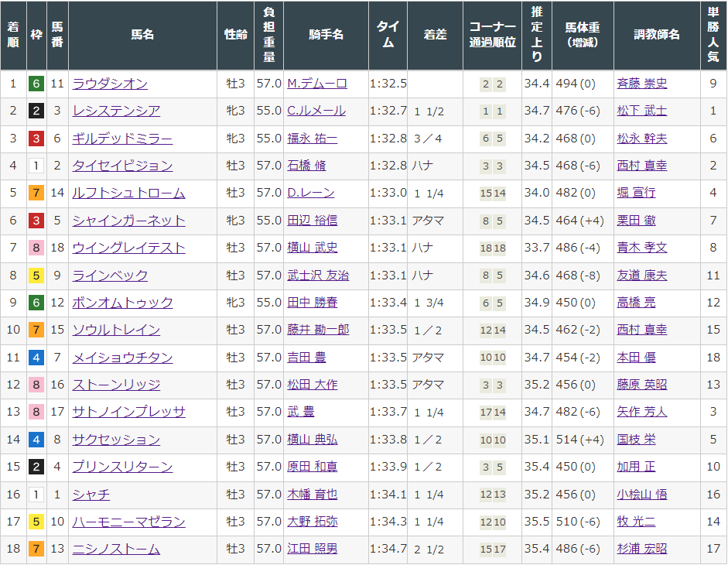Open horse link ウイングレイテスト
This screenshot has height=565, width=728.
pyautogui.click(x=129, y=248)
